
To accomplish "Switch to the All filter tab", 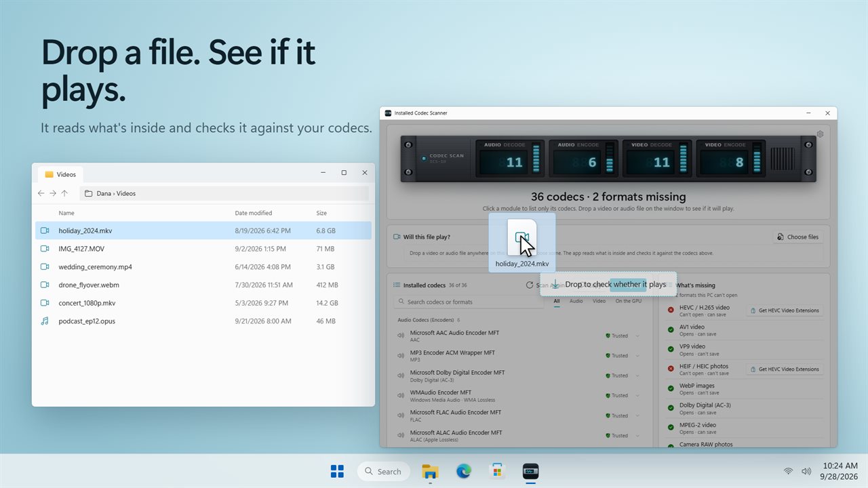I will click(x=557, y=301).
